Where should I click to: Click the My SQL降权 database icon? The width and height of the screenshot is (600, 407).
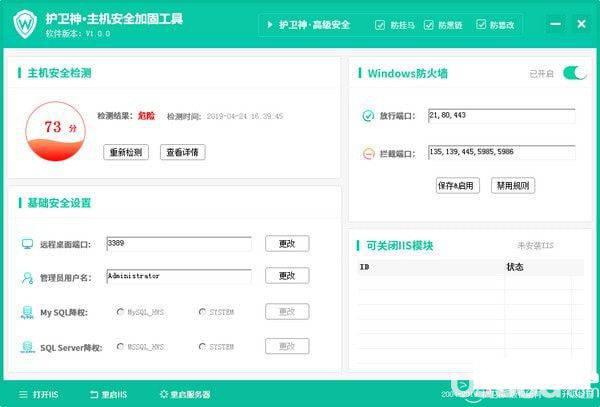[27, 313]
